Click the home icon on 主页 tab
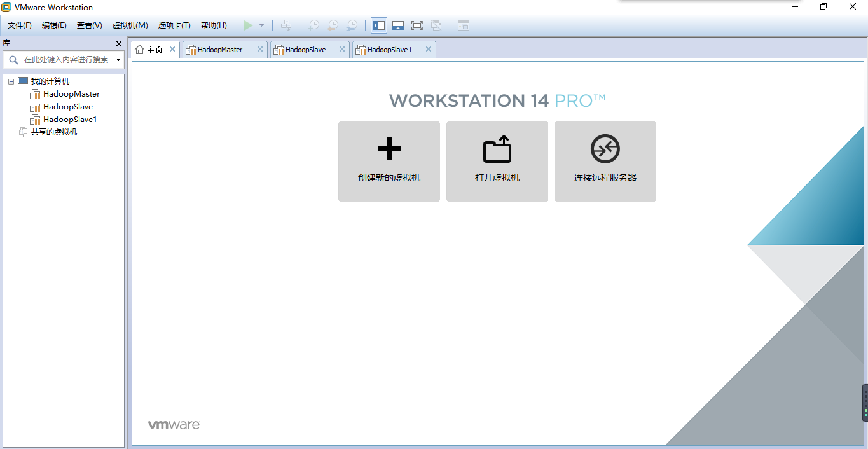 pos(139,50)
